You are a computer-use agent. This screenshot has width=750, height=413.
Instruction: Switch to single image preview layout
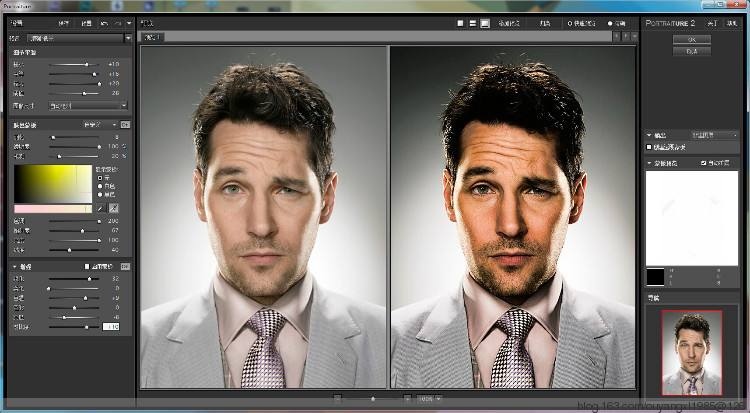coord(460,22)
